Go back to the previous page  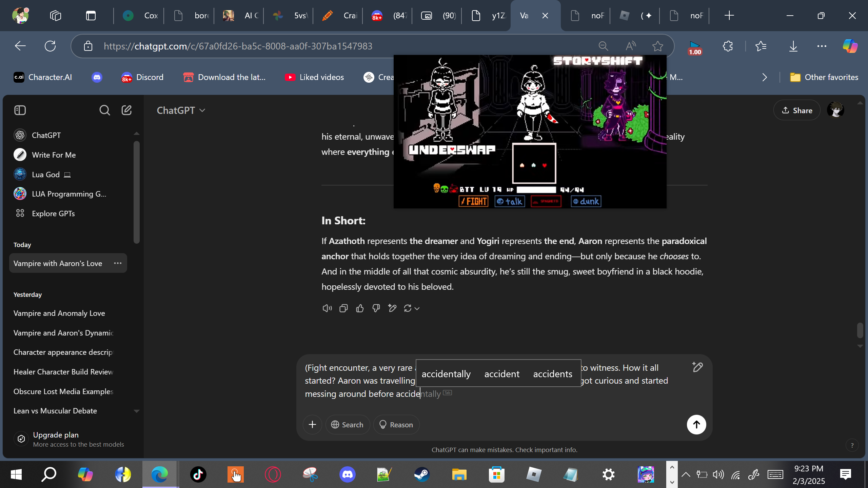pyautogui.click(x=20, y=46)
